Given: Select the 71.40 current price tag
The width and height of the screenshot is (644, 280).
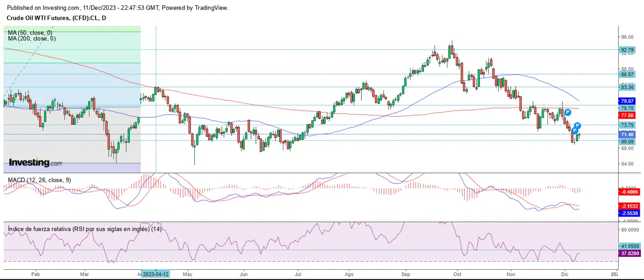Looking at the screenshot, I should (x=627, y=134).
